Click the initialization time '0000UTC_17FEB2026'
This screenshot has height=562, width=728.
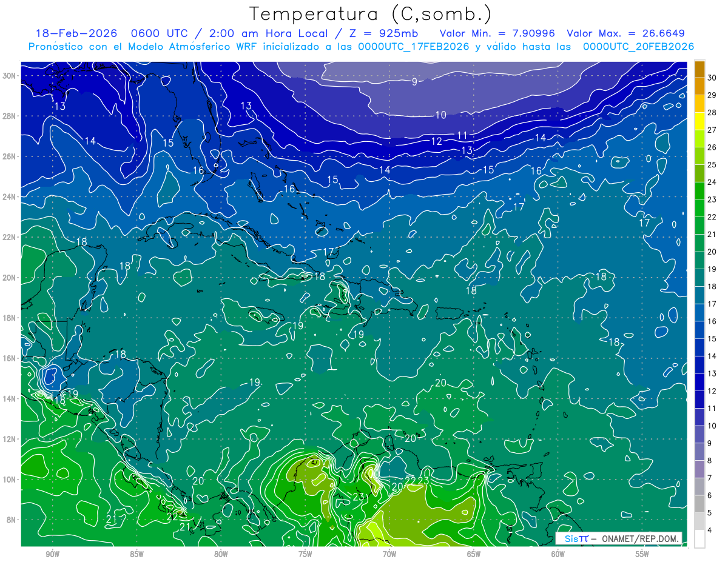(414, 47)
